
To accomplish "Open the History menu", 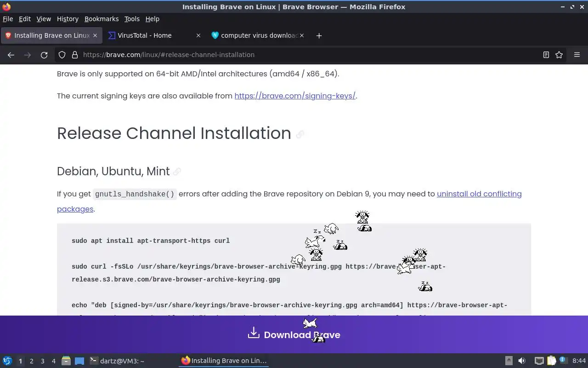I will click(68, 19).
